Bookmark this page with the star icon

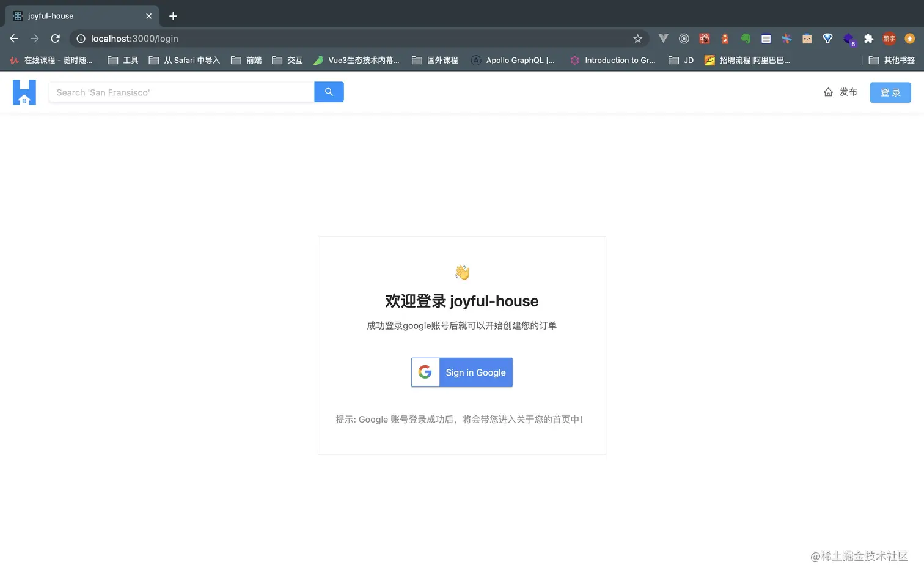[637, 39]
